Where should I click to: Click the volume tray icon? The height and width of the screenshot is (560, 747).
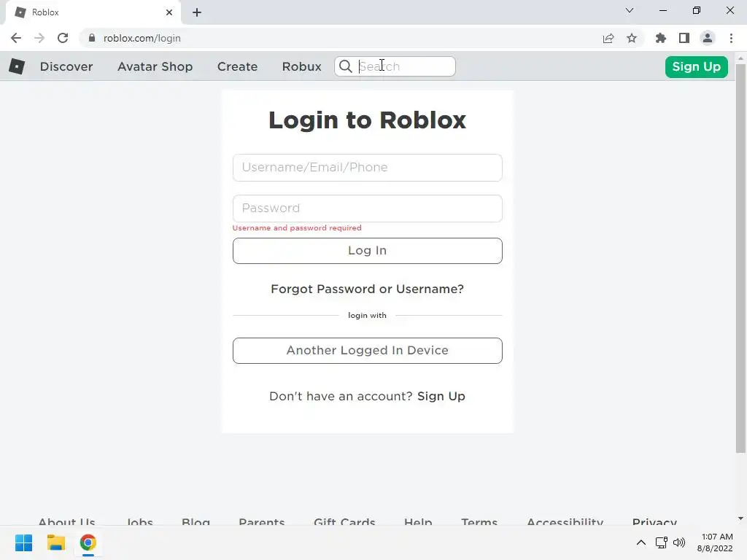(x=679, y=542)
